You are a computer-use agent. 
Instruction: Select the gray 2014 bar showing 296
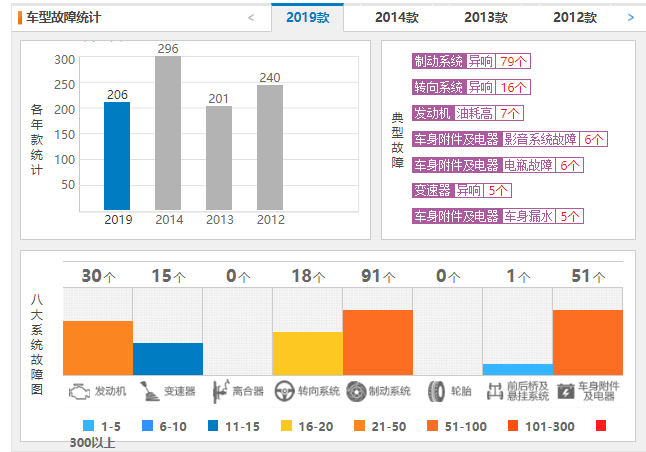(x=168, y=133)
